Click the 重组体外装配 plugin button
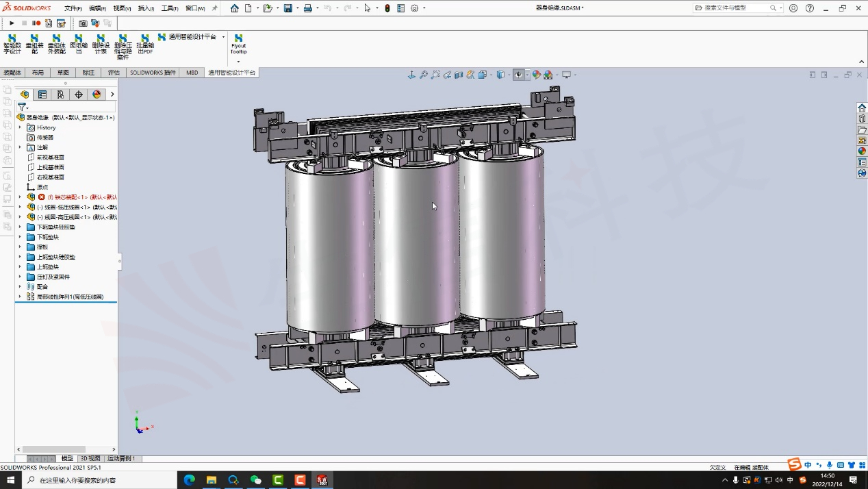868x489 pixels. [x=56, y=44]
